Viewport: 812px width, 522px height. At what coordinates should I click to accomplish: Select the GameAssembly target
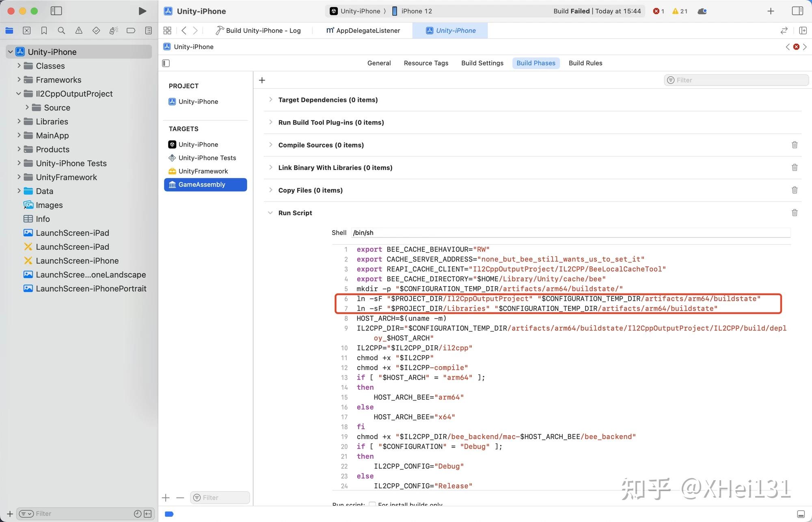point(205,185)
